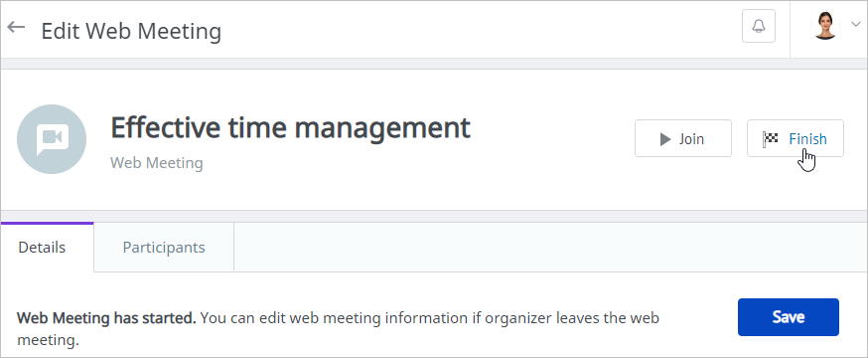This screenshot has height=358, width=868.
Task: Join the web meeting
Action: pos(683,138)
